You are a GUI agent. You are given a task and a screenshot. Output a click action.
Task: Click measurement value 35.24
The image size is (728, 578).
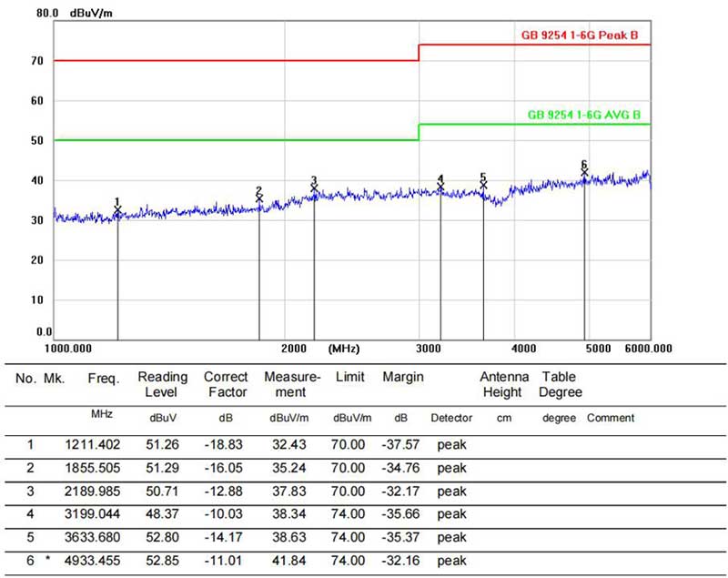point(289,468)
